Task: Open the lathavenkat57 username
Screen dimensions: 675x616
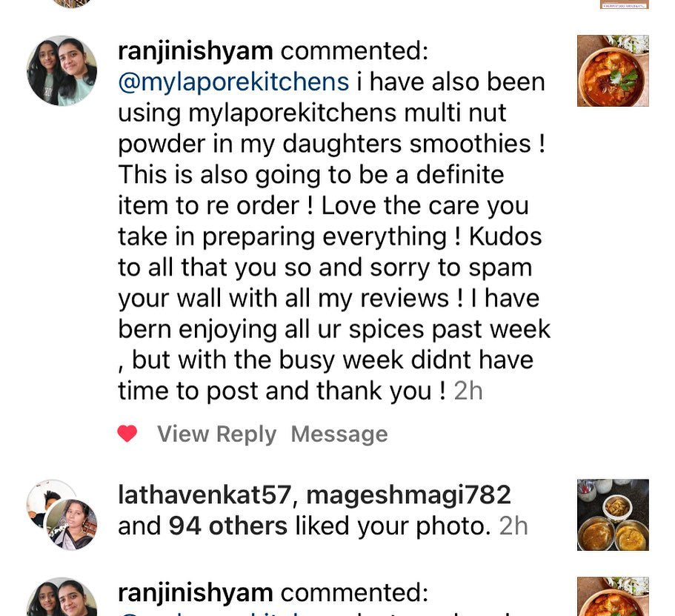Action: (205, 494)
